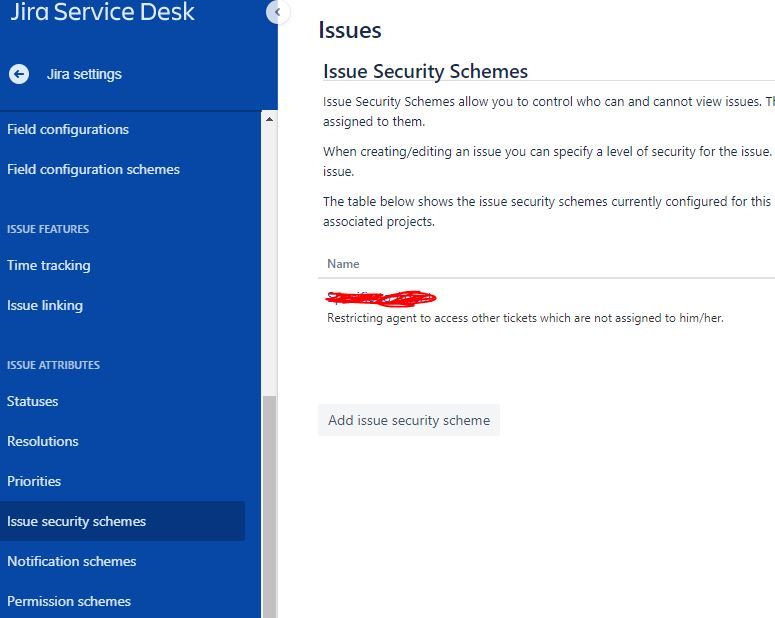
Task: Click Add issue security scheme button
Action: (409, 420)
